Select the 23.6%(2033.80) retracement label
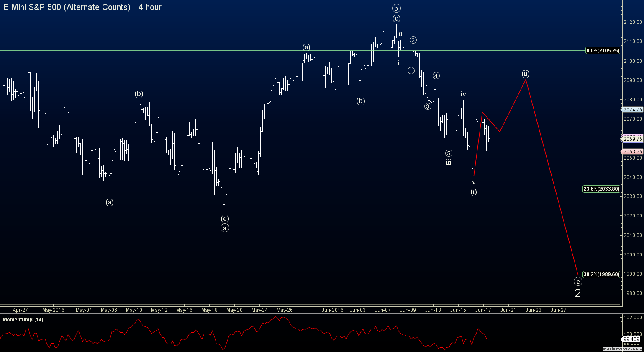Screen dimensions: 644x352 601,189
